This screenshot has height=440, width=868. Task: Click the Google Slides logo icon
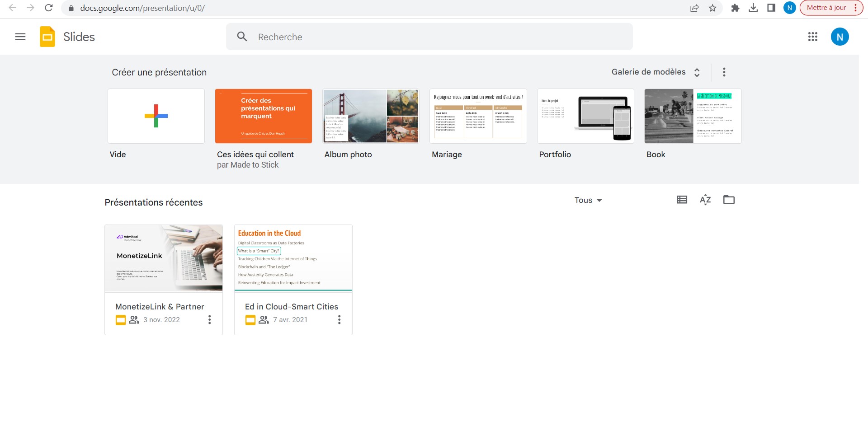pos(47,37)
